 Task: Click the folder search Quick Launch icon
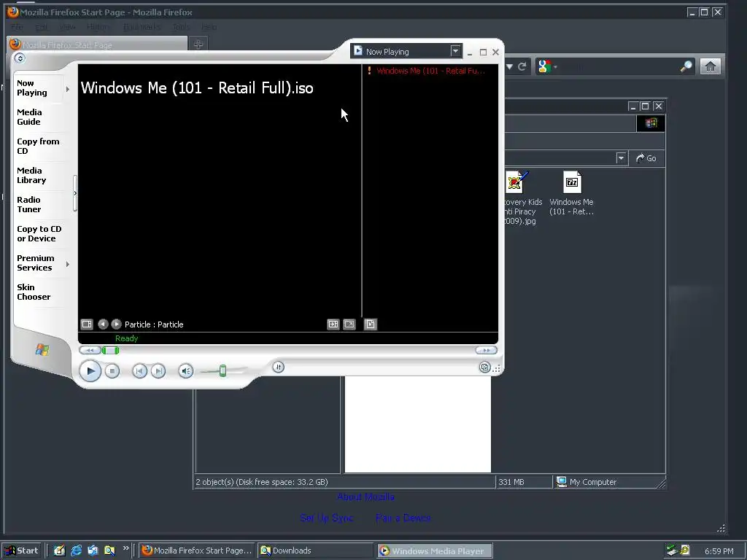click(x=109, y=551)
